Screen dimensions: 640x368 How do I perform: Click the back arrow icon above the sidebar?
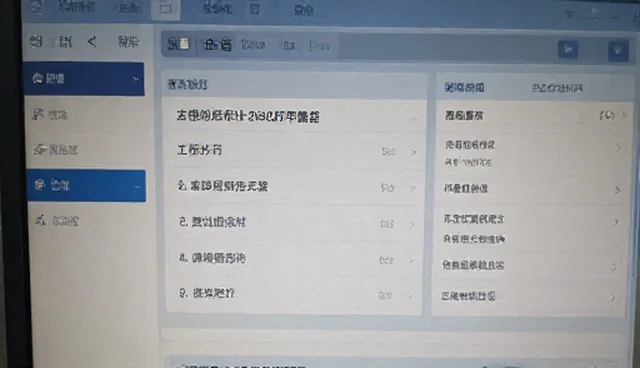92,41
